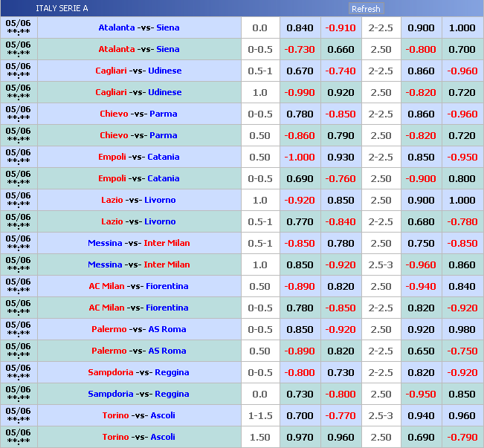The height and width of the screenshot is (448, 484).
Task: Select 0.790 odds for Chievo vs Parma
Action: pyautogui.click(x=340, y=135)
